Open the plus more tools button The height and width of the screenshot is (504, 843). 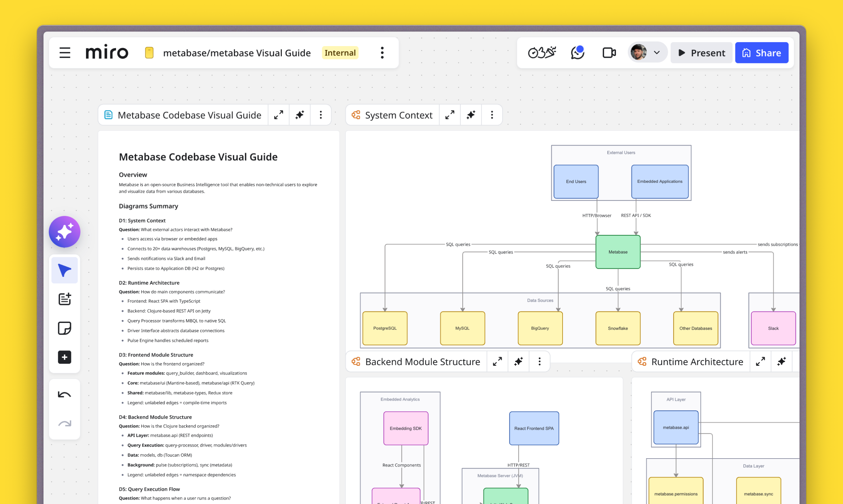tap(64, 357)
